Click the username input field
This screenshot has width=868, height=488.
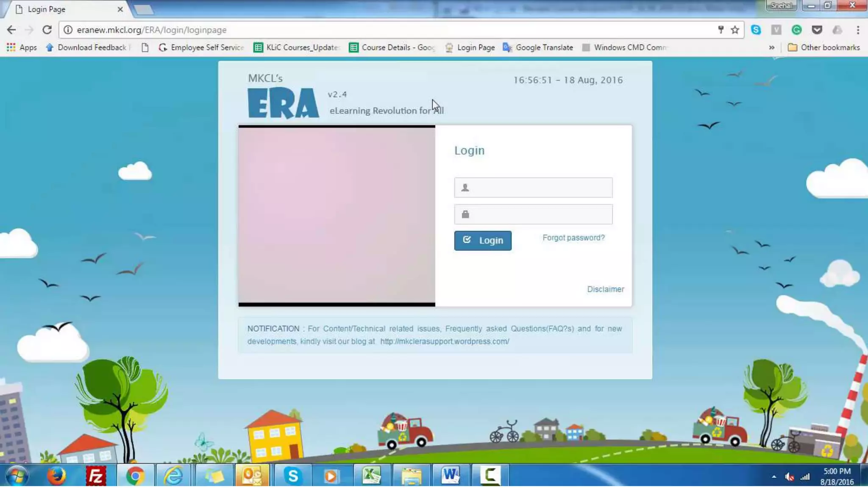point(533,188)
